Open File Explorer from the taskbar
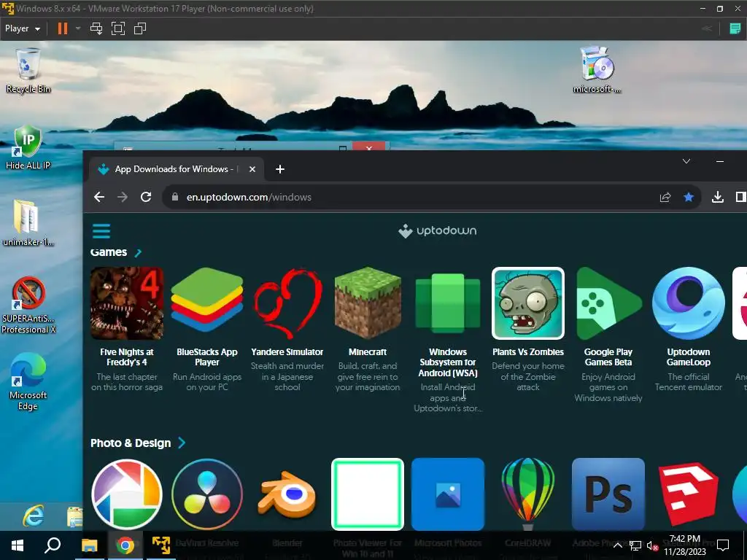 coord(89,545)
